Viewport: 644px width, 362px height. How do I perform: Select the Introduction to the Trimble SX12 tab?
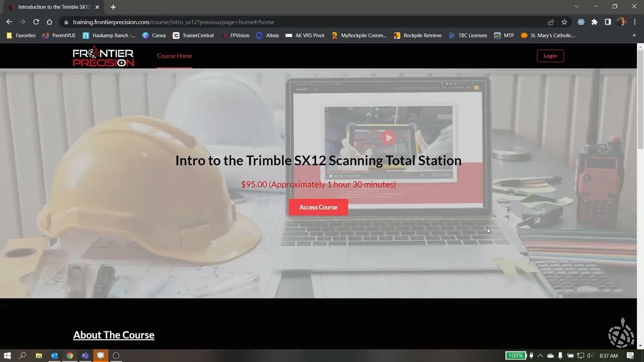tap(54, 7)
